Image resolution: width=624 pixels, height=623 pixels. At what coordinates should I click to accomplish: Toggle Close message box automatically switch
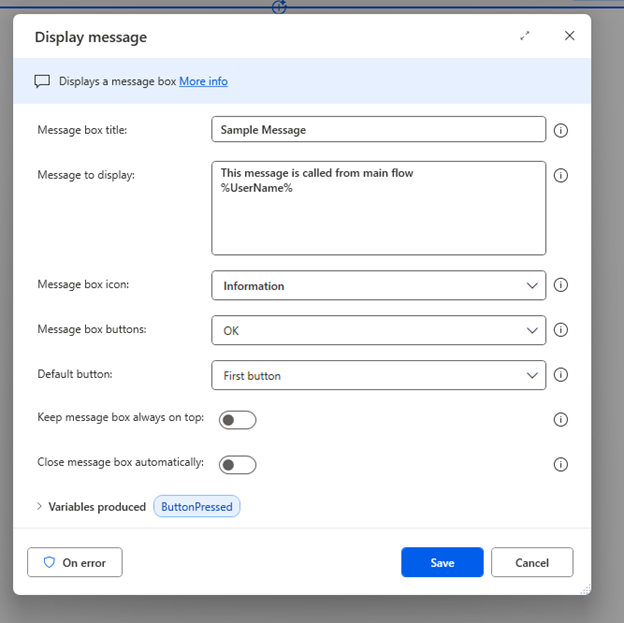pos(238,464)
